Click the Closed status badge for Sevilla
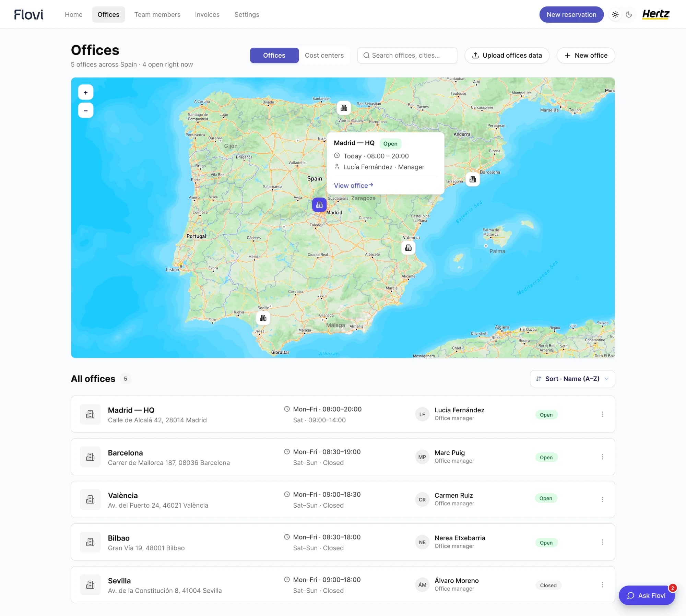686x616 pixels. pyautogui.click(x=548, y=585)
